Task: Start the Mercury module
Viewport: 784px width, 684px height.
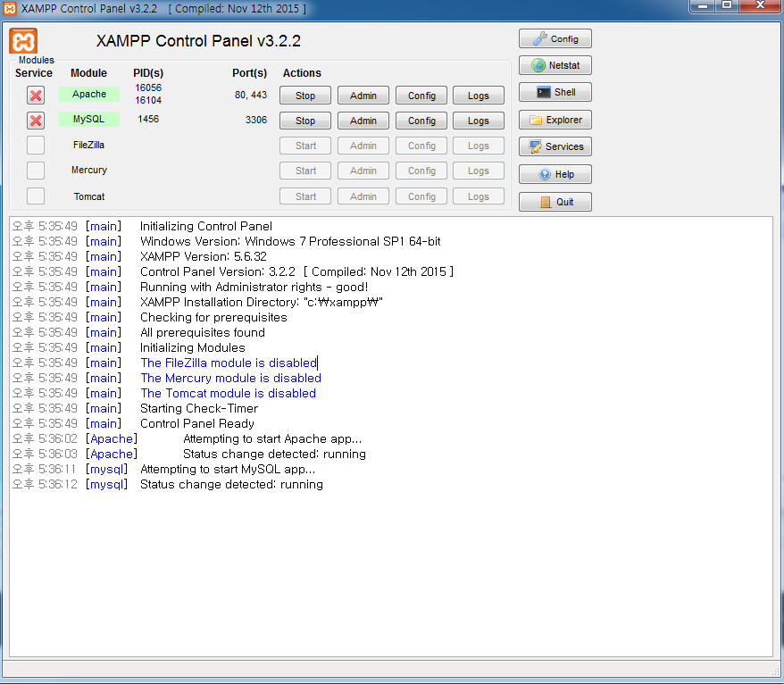Action: (x=305, y=171)
